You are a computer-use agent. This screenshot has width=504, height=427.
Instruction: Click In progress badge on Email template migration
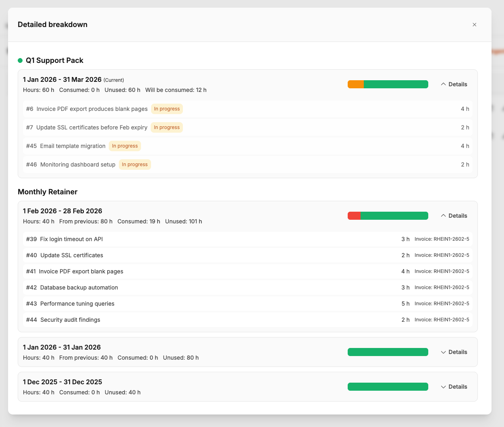click(x=124, y=146)
